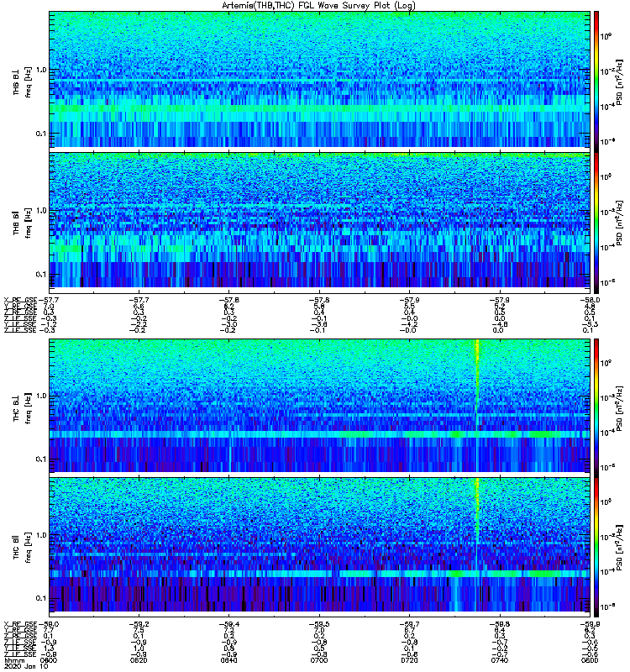Click the '0640' time tick label
Viewport: 630px width, 672px height.
[229, 660]
